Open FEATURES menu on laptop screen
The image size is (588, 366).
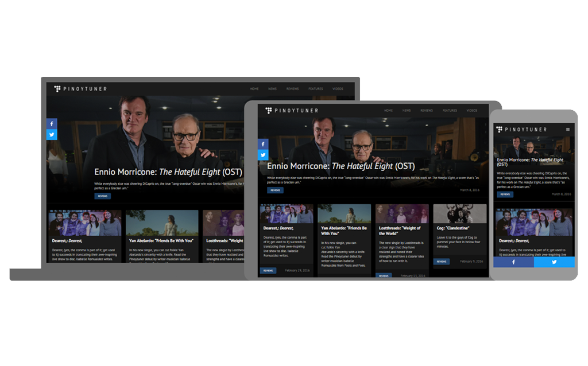pyautogui.click(x=316, y=89)
